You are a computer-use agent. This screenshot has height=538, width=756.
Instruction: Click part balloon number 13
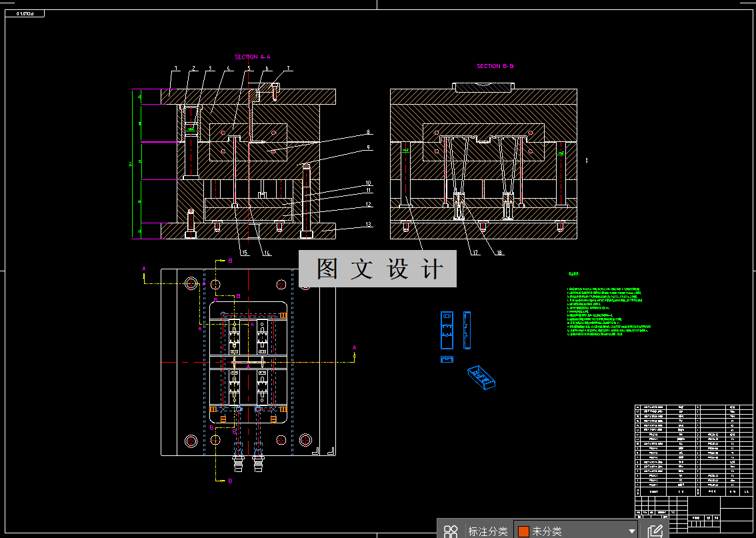pos(369,224)
